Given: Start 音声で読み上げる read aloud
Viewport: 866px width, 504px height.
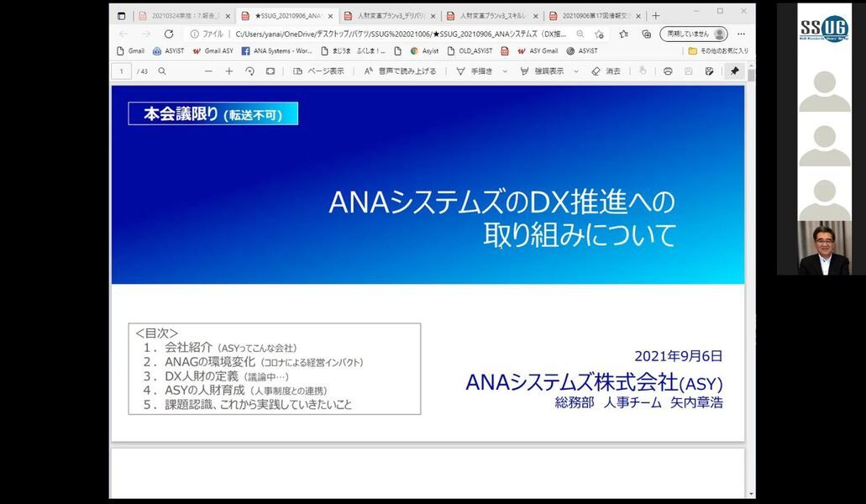Looking at the screenshot, I should [x=400, y=71].
